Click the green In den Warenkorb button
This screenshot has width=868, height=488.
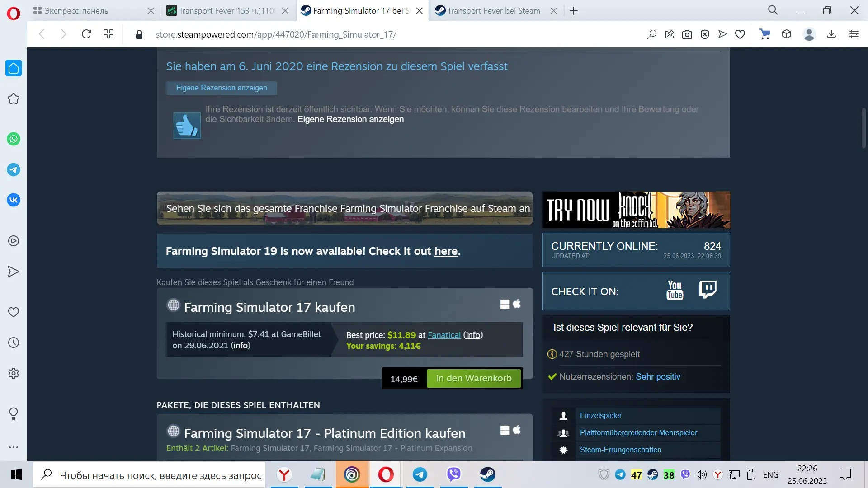473,379
